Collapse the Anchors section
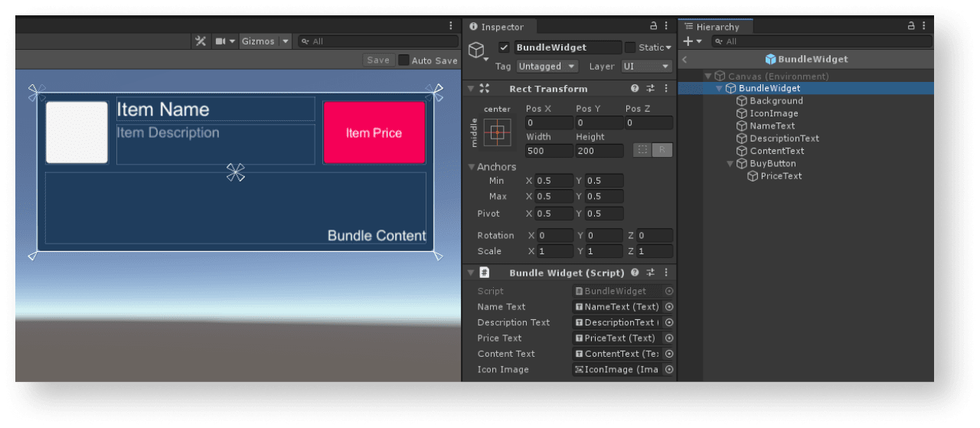980x428 pixels. pos(471,167)
